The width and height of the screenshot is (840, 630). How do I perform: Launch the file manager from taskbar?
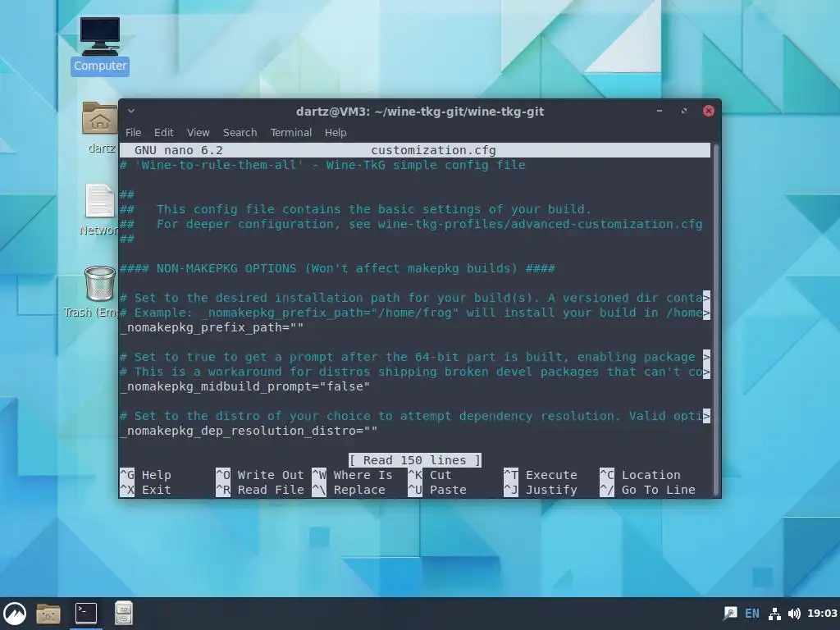48,614
